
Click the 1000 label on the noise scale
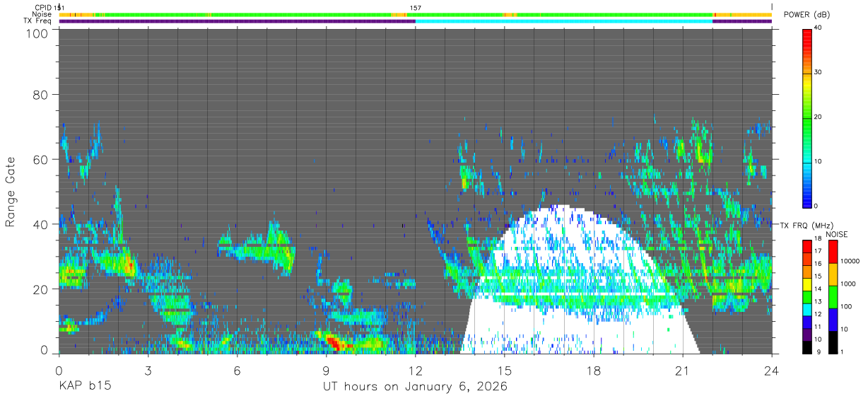[847, 284]
